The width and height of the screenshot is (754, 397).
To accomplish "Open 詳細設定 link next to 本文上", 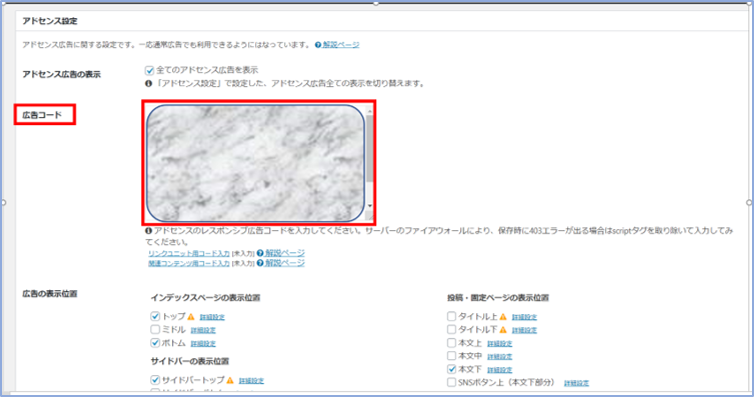I will [x=500, y=344].
